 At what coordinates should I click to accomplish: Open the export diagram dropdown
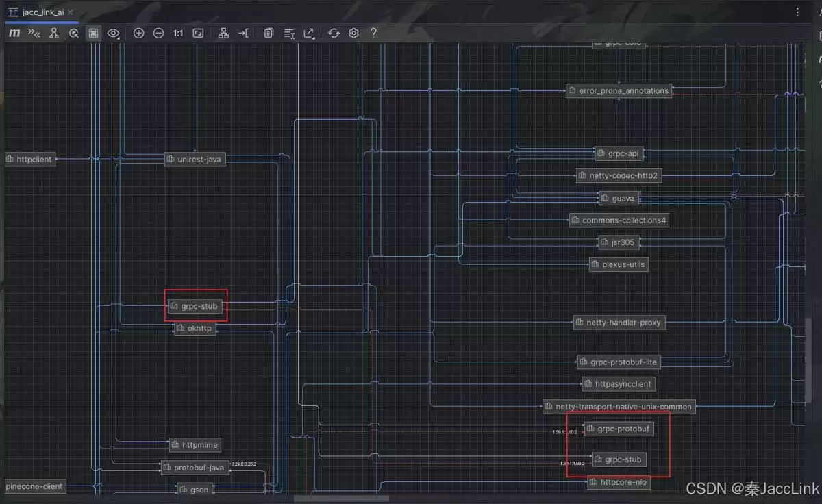(309, 33)
